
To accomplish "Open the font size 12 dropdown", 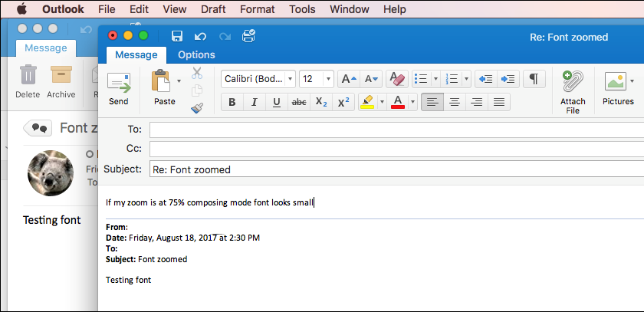I will pyautogui.click(x=329, y=79).
